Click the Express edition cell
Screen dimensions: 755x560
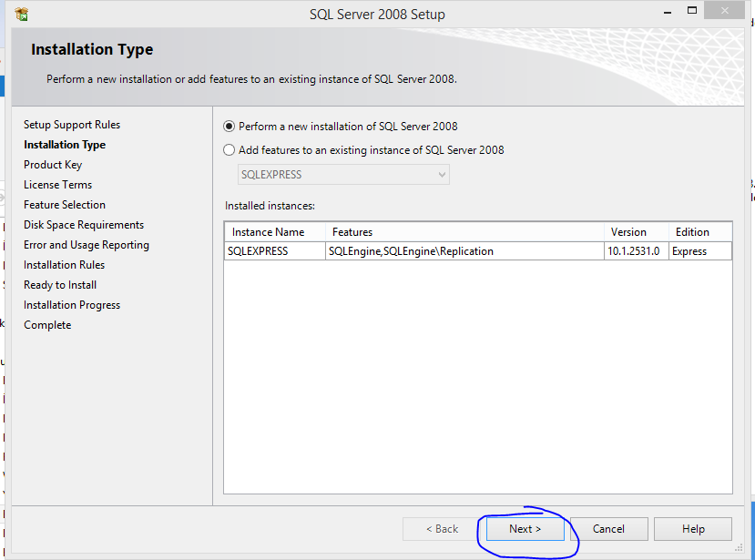[700, 251]
